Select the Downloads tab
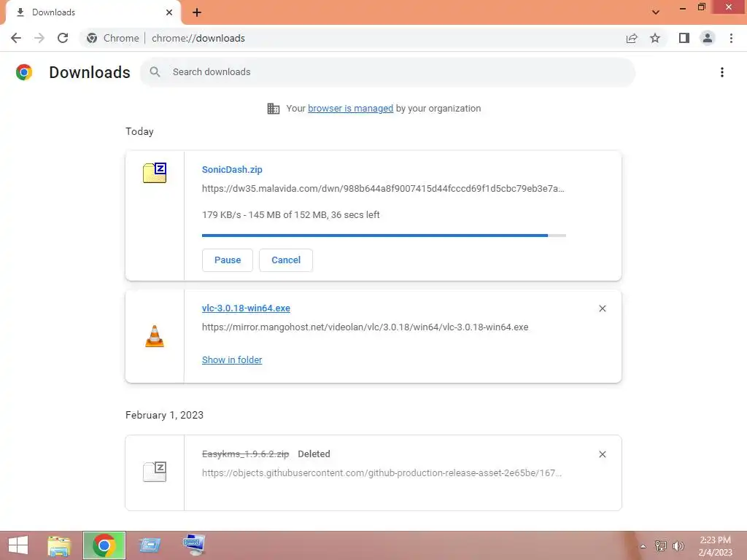Viewport: 747px width, 560px height. coord(93,12)
